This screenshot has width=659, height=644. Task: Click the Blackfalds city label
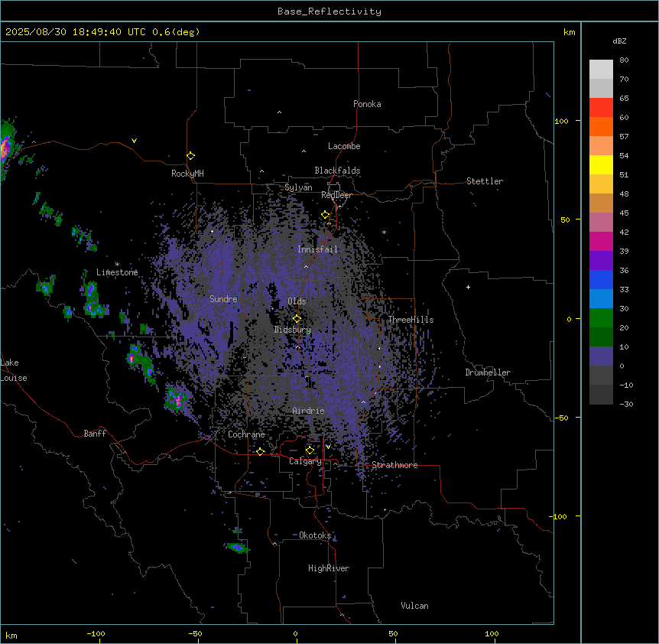click(x=337, y=171)
